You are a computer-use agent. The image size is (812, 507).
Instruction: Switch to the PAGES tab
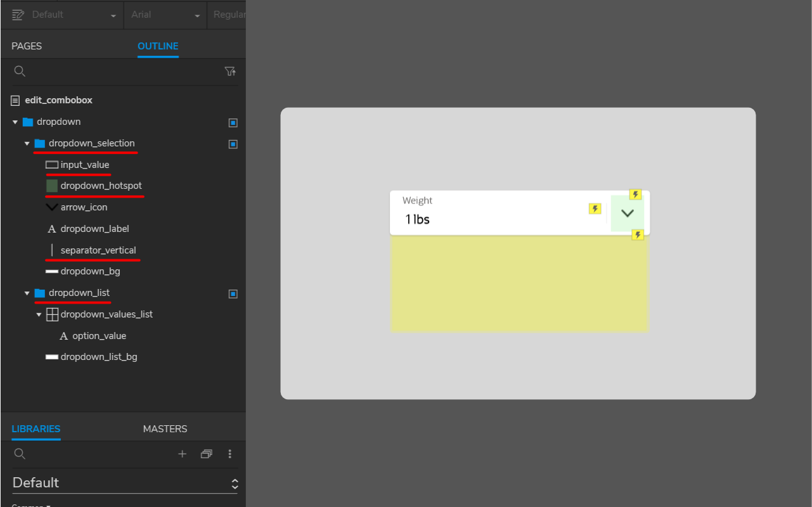[27, 46]
